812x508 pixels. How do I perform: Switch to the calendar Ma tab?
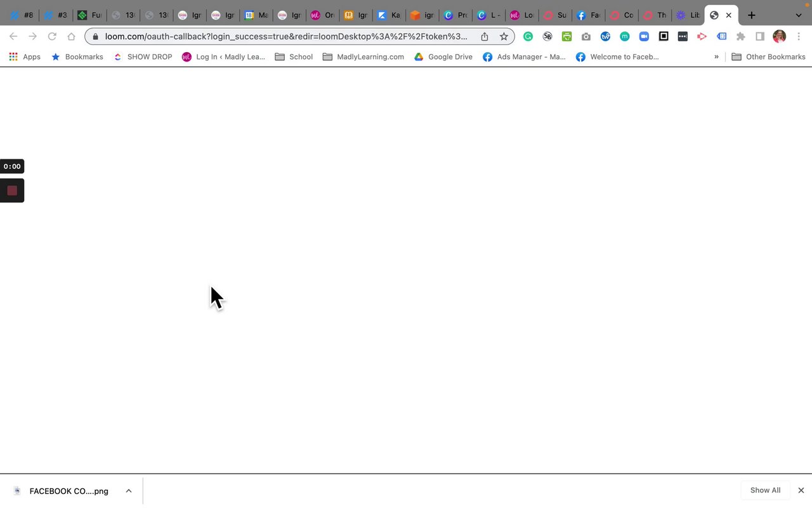point(256,15)
